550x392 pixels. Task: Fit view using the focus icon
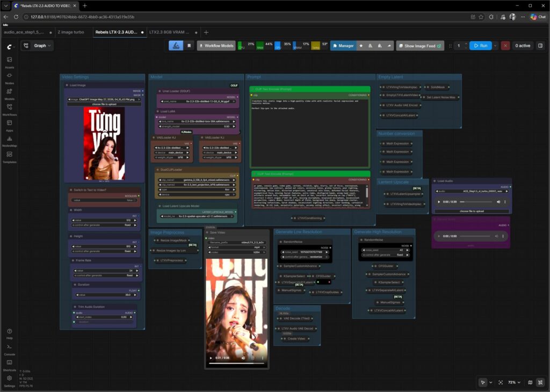point(501,382)
